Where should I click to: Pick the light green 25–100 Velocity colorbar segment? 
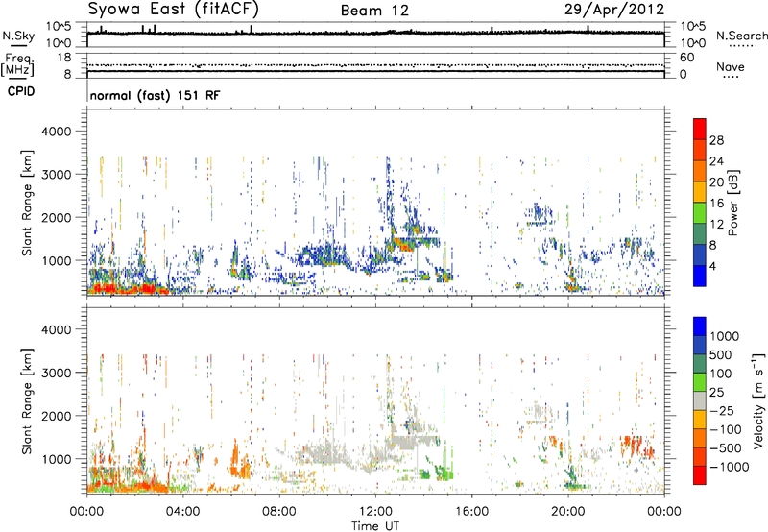click(700, 382)
